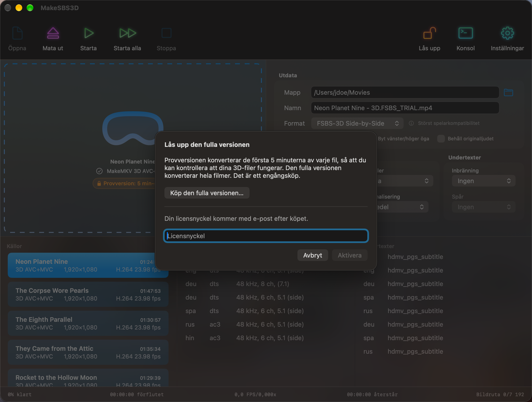Click the Starta play icon
The height and width of the screenshot is (402, 532).
click(89, 33)
